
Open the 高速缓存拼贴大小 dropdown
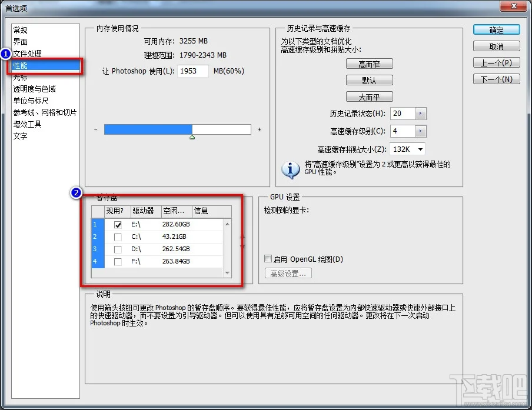coord(419,149)
